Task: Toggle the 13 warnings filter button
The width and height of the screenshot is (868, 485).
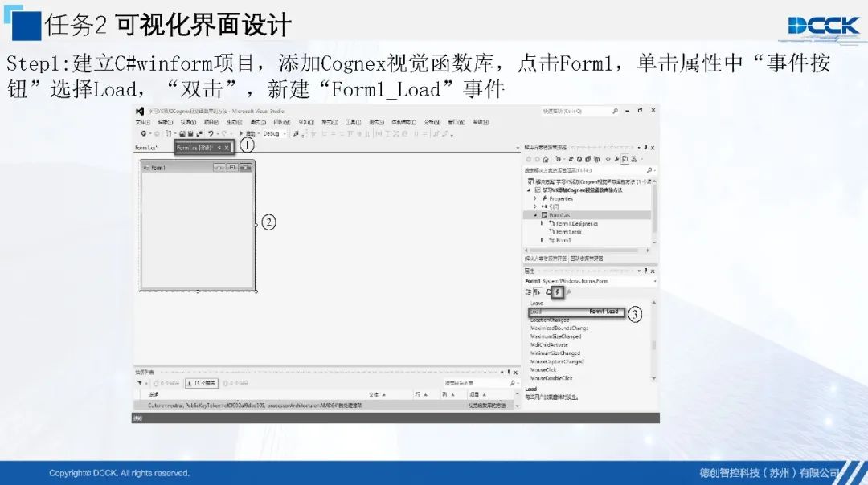Action: click(x=201, y=384)
